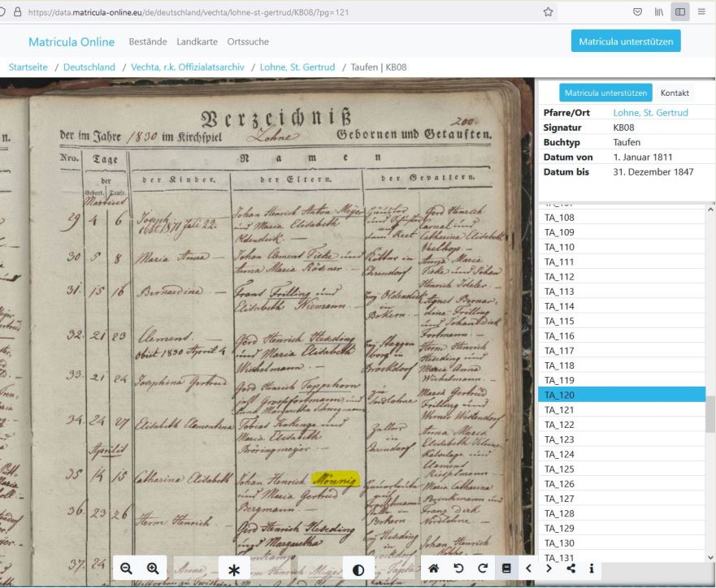Viewport: 716px width, 588px height.
Task: Select page TA_125
Action: (x=622, y=469)
